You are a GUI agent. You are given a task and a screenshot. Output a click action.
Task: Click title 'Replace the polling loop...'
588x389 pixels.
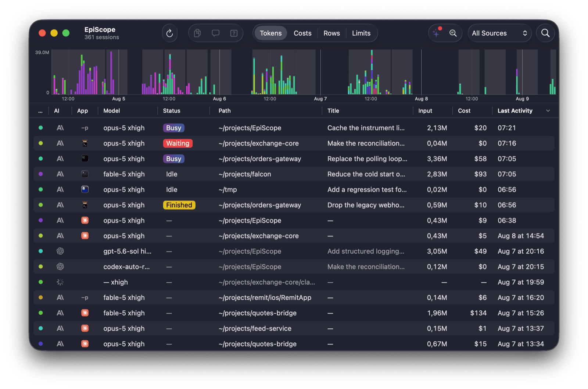367,159
